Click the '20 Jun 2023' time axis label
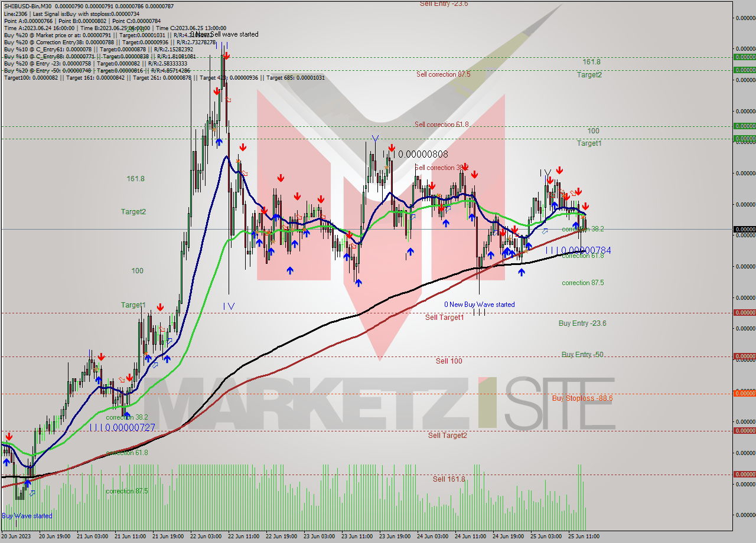Image resolution: width=756 pixels, height=543 pixels. click(17, 536)
